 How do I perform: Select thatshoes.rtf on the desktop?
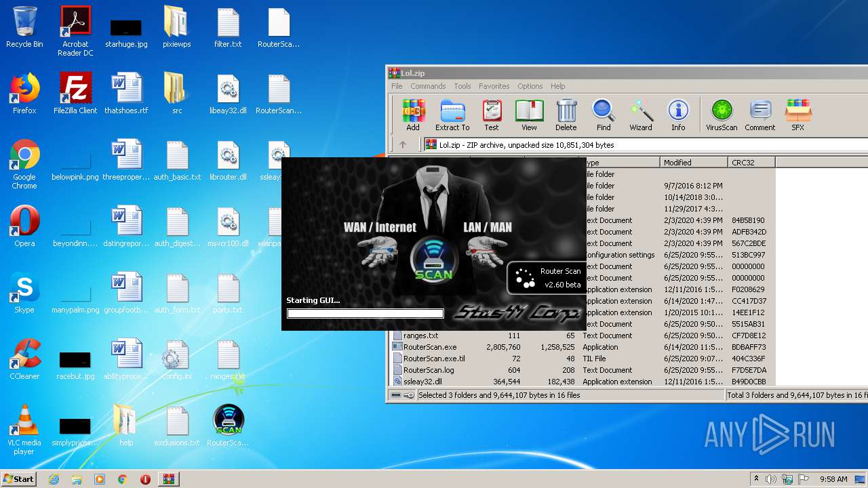pos(126,94)
